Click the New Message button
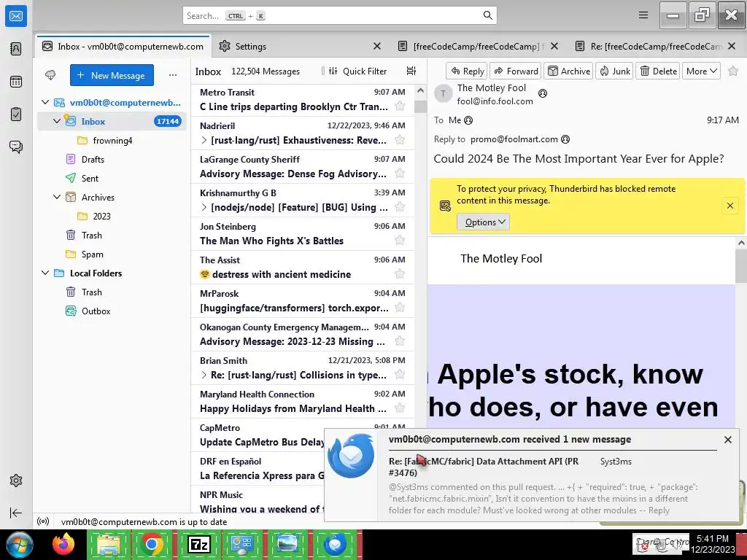The height and width of the screenshot is (560, 747). [112, 75]
